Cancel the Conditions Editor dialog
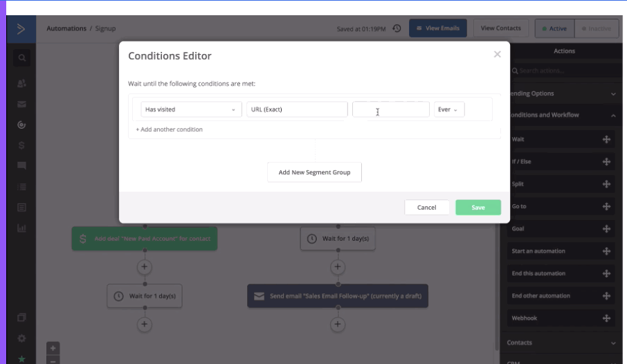This screenshot has height=364, width=627. click(427, 207)
